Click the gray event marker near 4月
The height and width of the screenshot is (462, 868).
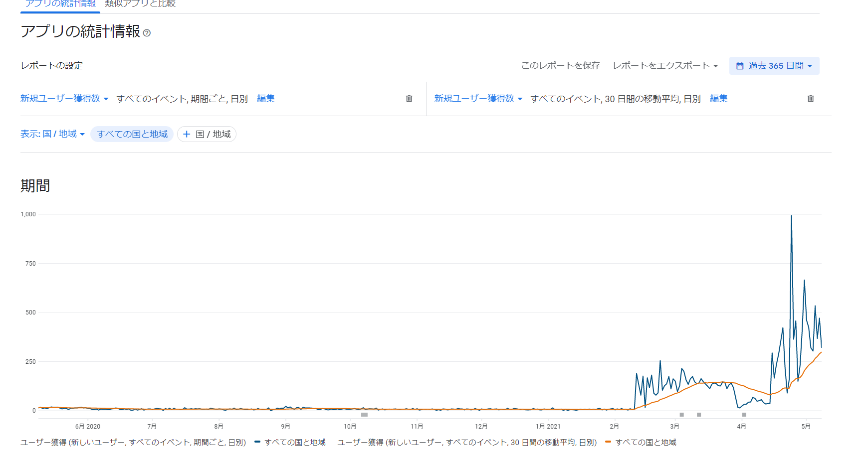tap(744, 415)
